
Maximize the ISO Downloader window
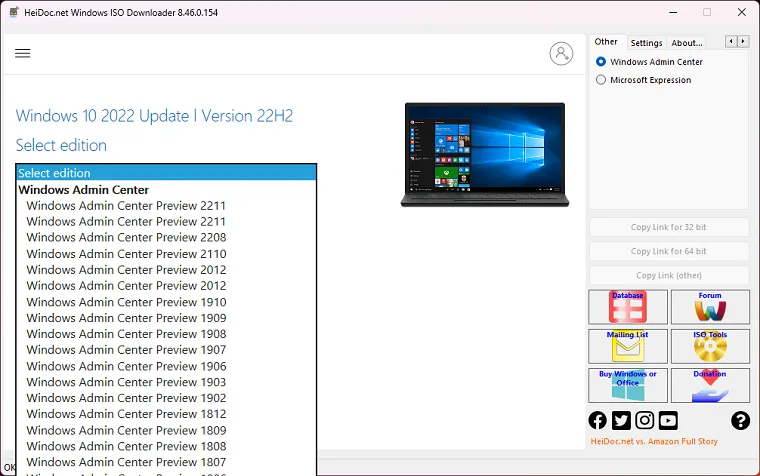pos(707,12)
